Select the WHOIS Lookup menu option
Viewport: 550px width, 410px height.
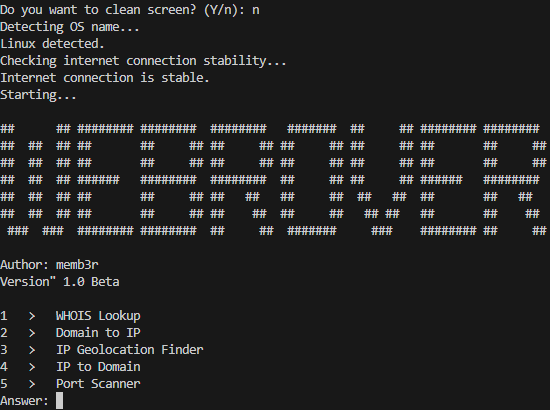coord(98,316)
